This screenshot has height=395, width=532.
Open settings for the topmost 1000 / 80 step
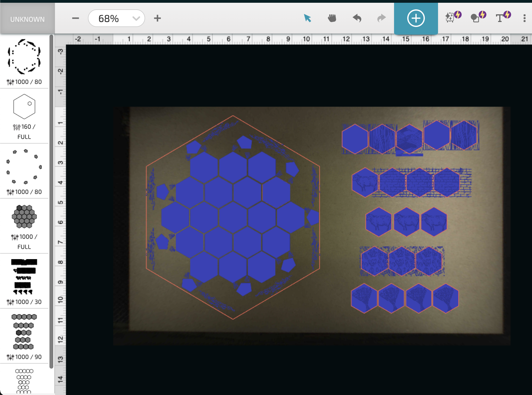coord(10,82)
